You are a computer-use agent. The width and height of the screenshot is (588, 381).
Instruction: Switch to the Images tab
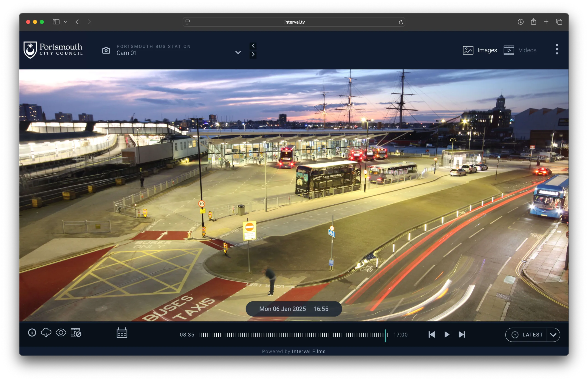[480, 50]
